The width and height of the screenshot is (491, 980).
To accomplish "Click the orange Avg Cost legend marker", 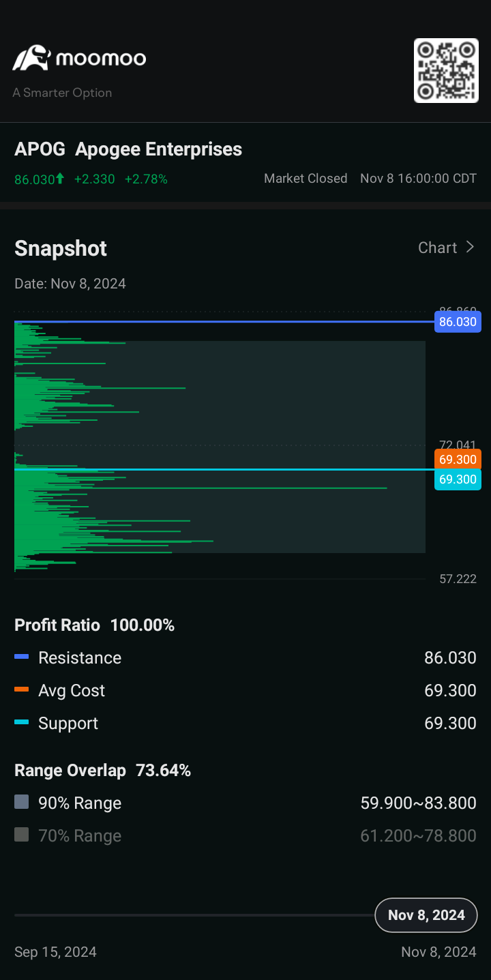I will coord(22,689).
